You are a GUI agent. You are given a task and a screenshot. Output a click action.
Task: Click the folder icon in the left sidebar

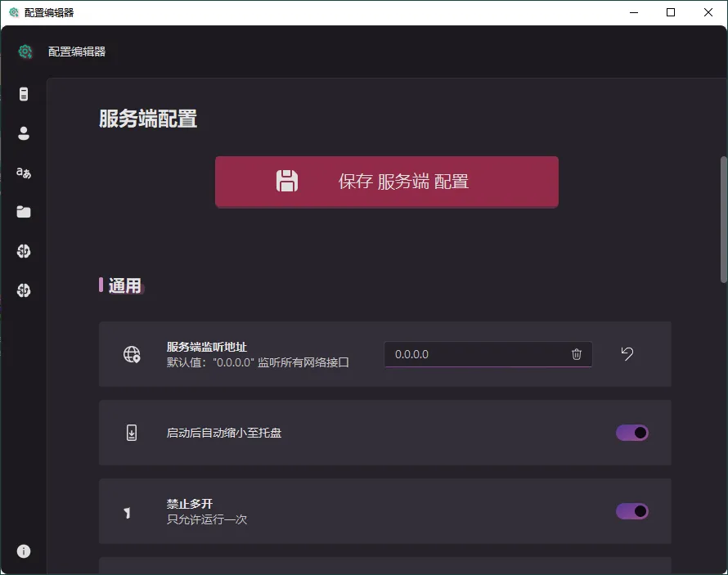[23, 212]
